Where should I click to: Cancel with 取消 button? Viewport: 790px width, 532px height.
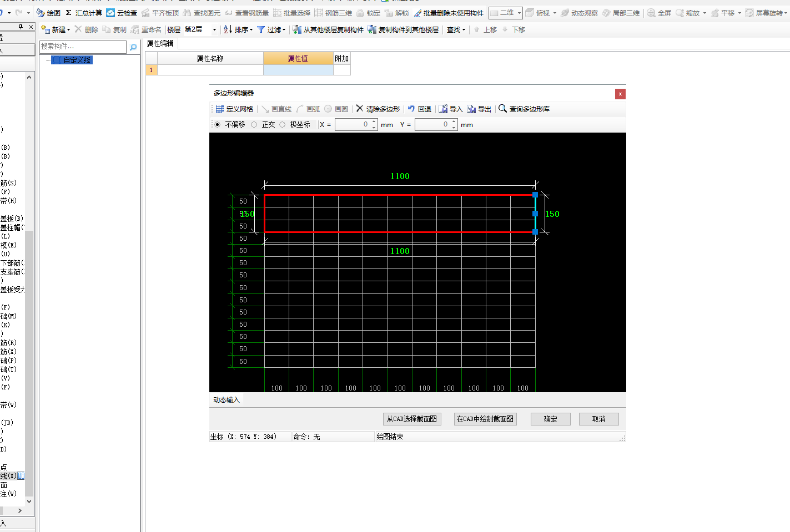pyautogui.click(x=599, y=419)
